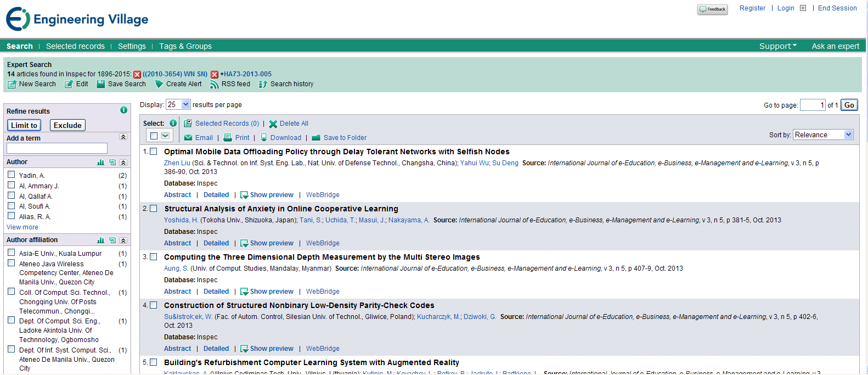Show preview for Structured Nonbinary LDPC Codes result
Screen dimensions: 868x375
pyautogui.click(x=267, y=349)
